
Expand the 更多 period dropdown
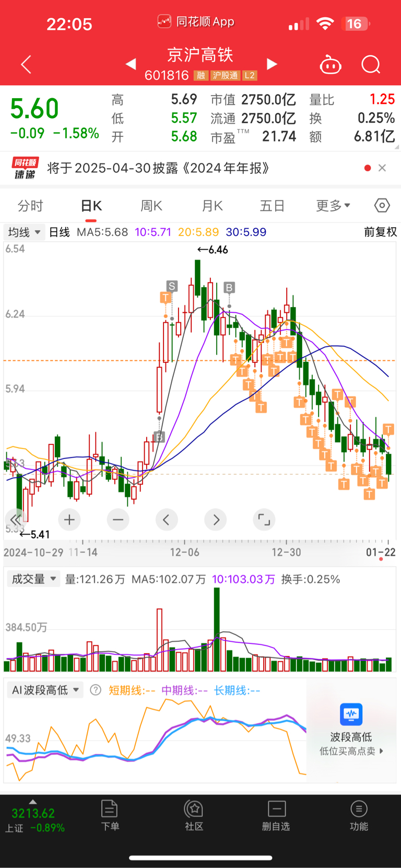tap(333, 205)
